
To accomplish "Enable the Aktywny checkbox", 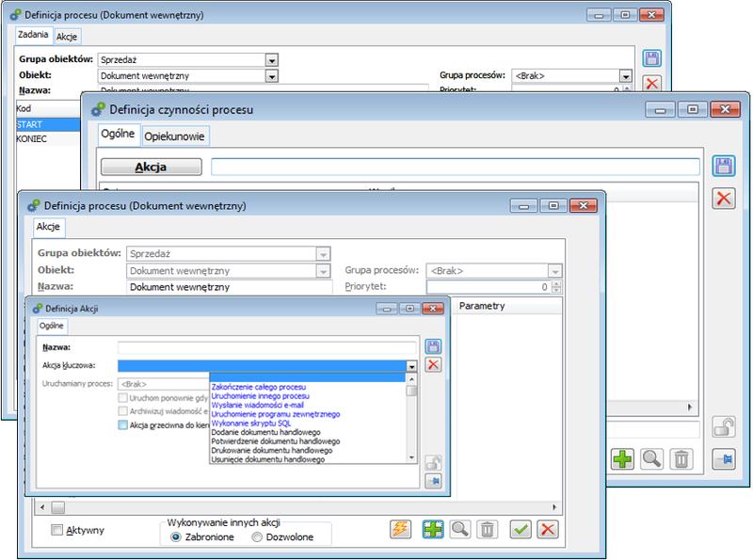I will (x=57, y=530).
